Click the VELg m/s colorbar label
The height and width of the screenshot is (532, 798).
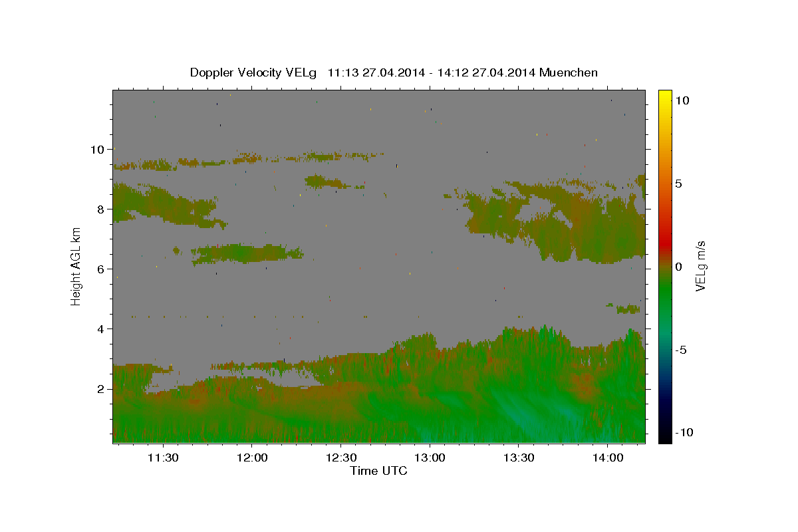tap(700, 266)
